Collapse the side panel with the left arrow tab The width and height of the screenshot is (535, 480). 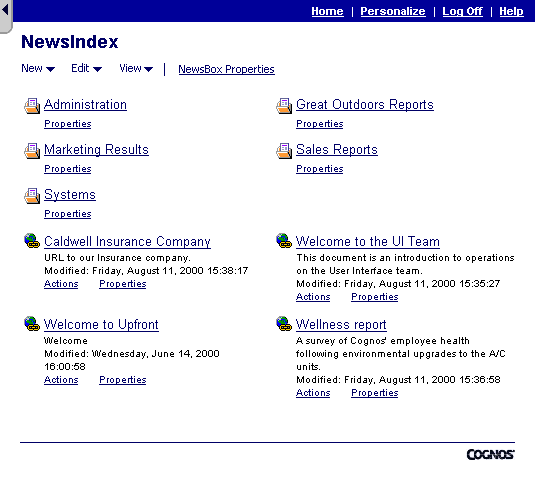[5, 15]
